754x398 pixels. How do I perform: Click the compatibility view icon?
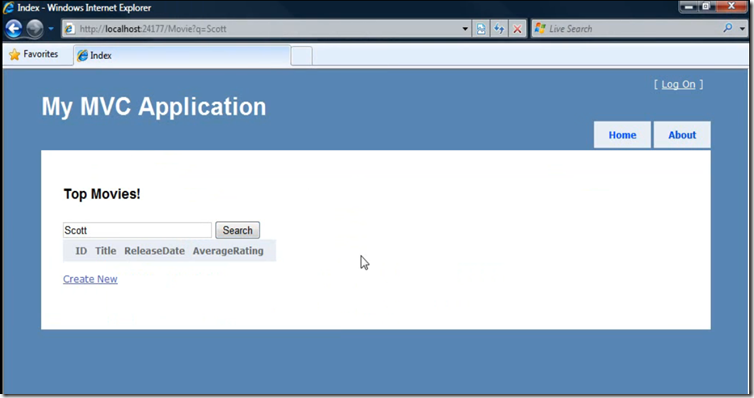coord(481,29)
